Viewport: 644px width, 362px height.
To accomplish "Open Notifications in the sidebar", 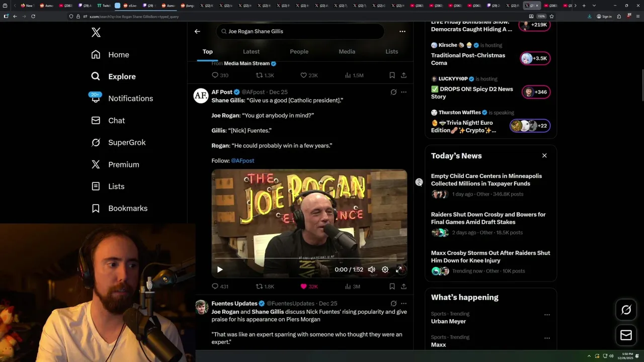I will point(122,99).
